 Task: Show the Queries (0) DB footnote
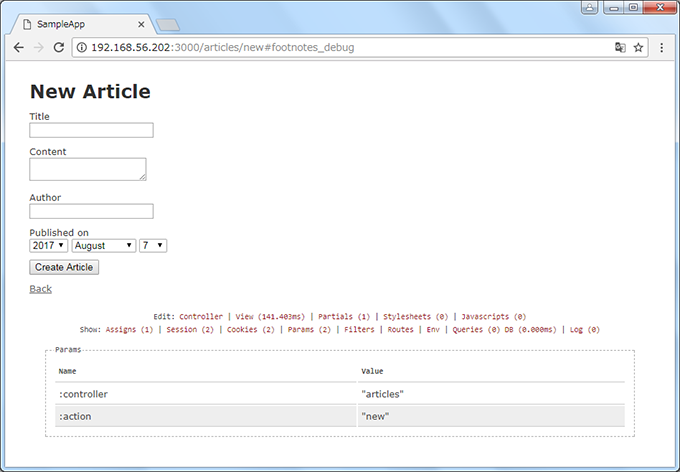coord(504,330)
